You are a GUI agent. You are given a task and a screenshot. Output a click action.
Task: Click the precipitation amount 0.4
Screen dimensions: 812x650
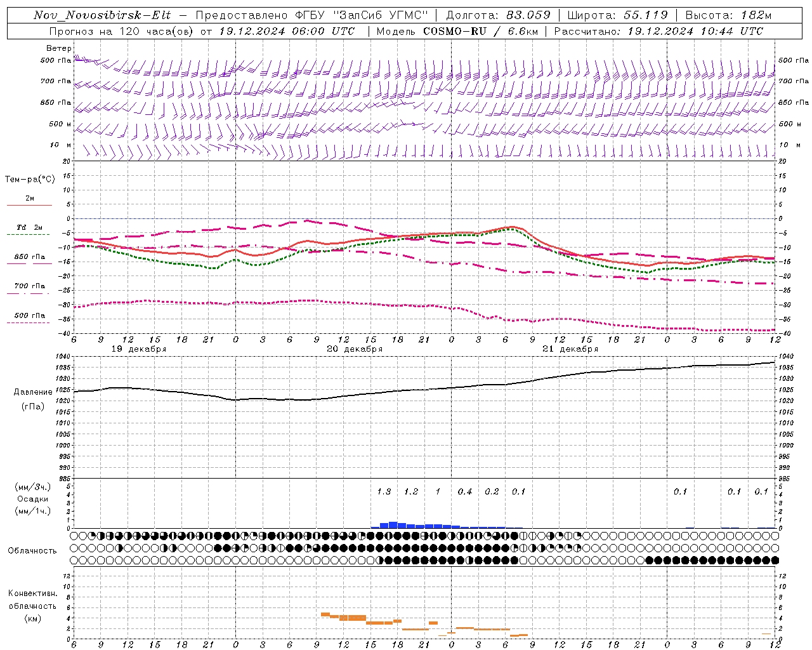(x=465, y=492)
